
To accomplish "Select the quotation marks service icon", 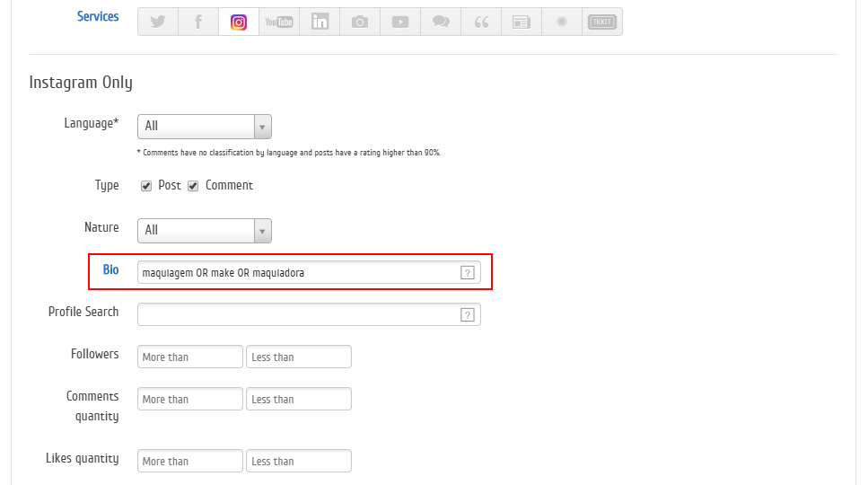I will point(481,22).
